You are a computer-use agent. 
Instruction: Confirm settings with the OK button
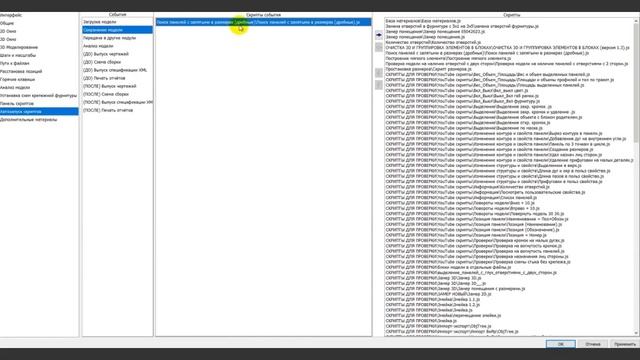tap(561, 344)
